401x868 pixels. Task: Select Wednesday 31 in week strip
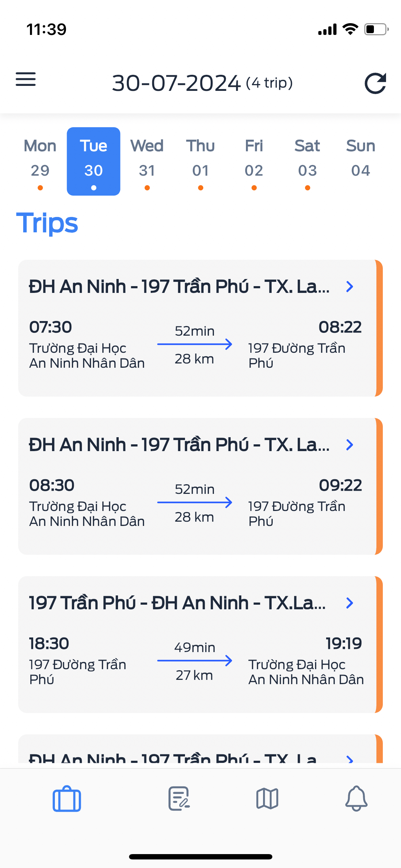click(147, 161)
